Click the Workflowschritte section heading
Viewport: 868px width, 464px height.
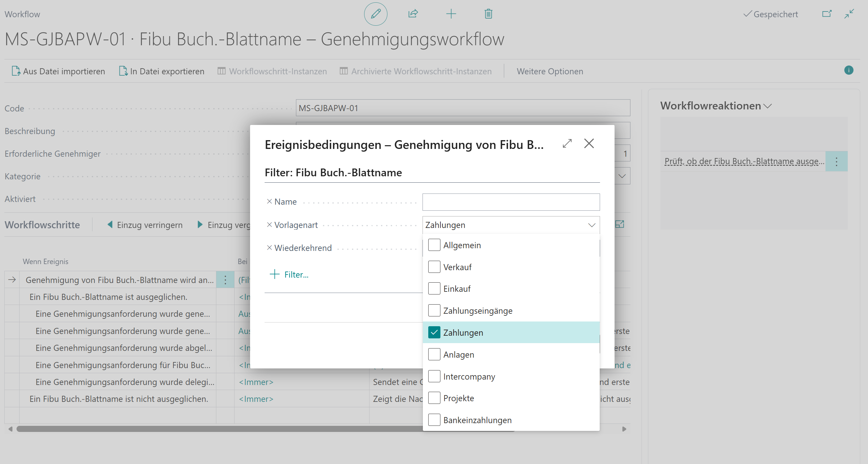(x=42, y=225)
